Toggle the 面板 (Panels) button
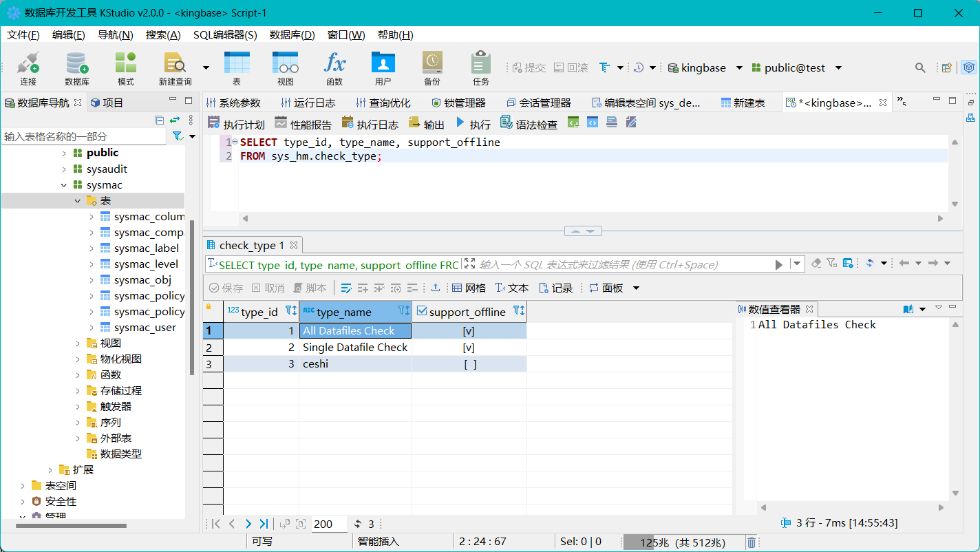Screen dimensions: 980x552 606,288
